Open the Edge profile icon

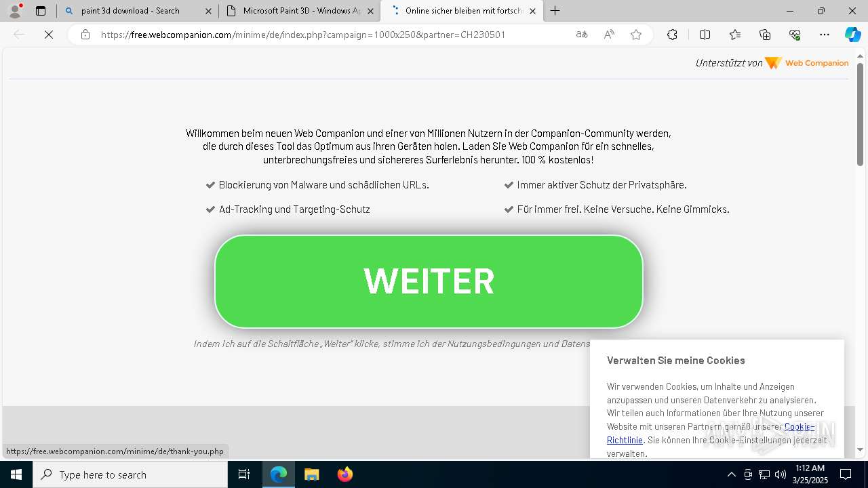point(15,11)
